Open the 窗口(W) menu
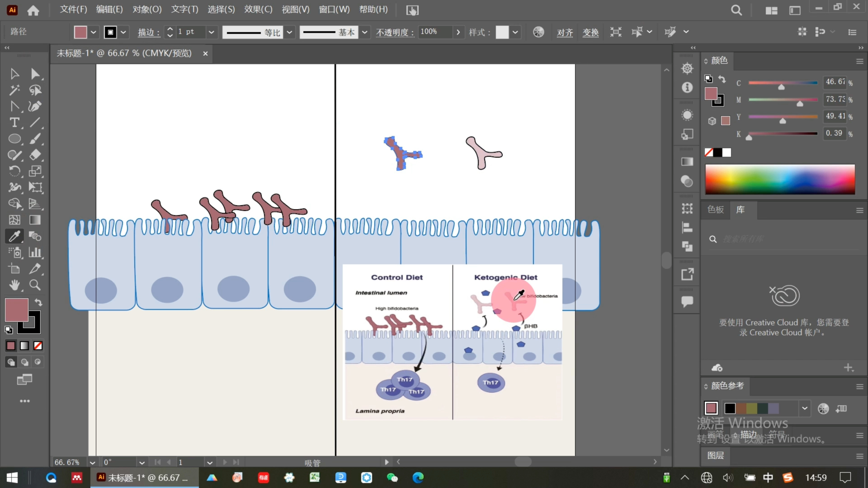 coord(334,9)
